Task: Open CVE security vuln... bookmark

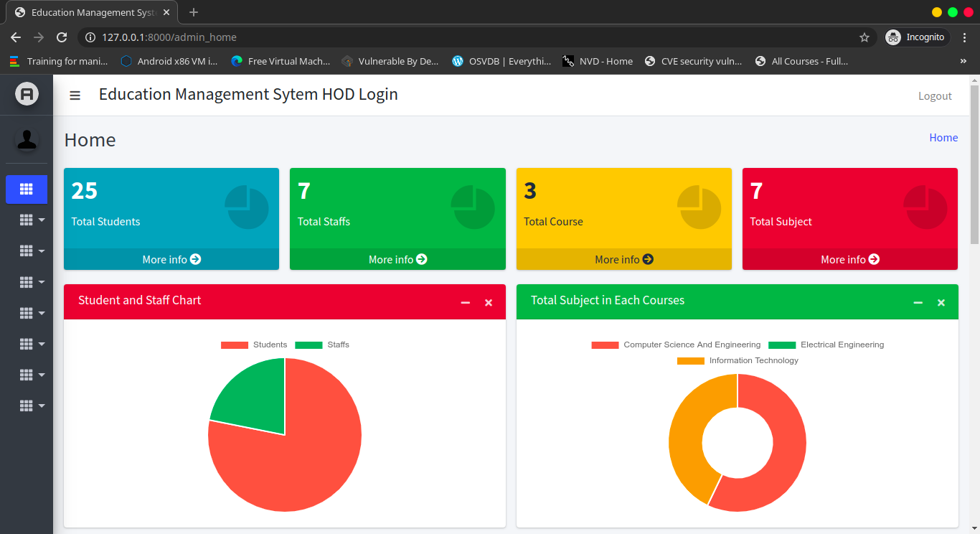Action: 693,61
